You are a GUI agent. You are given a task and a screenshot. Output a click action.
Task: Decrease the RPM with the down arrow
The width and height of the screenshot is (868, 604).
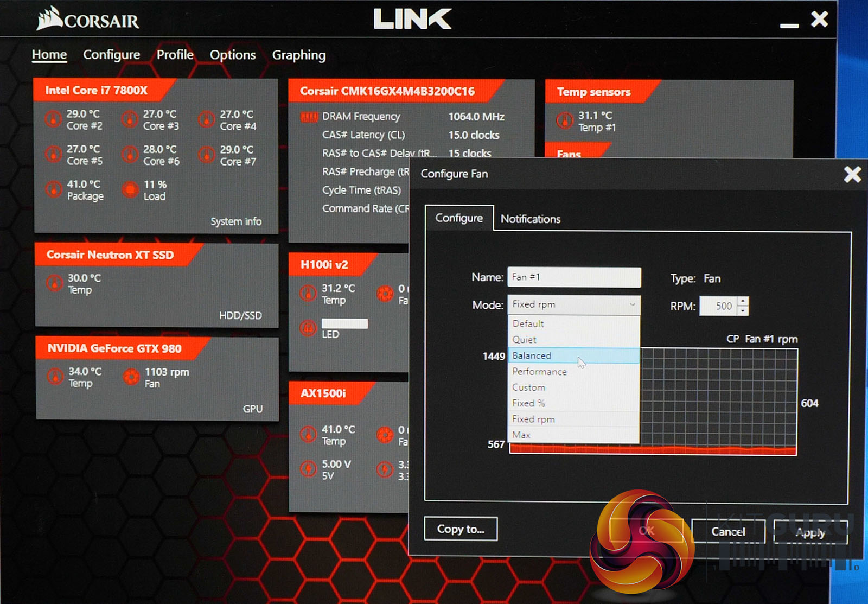pyautogui.click(x=743, y=310)
